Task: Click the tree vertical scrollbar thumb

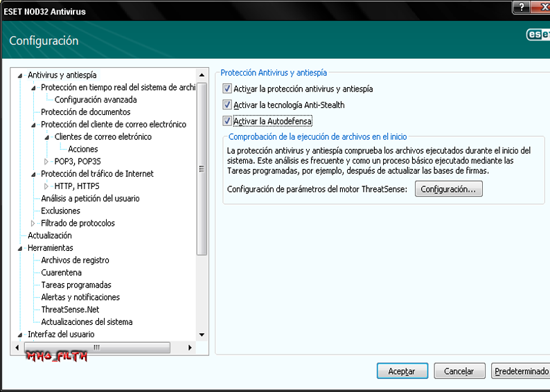Action: point(202,169)
